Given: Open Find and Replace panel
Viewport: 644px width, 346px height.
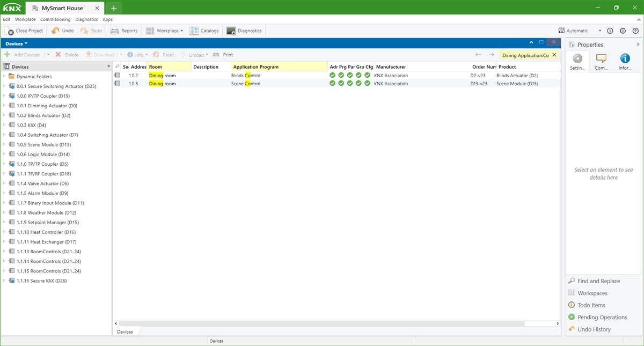Looking at the screenshot, I should click(598, 281).
